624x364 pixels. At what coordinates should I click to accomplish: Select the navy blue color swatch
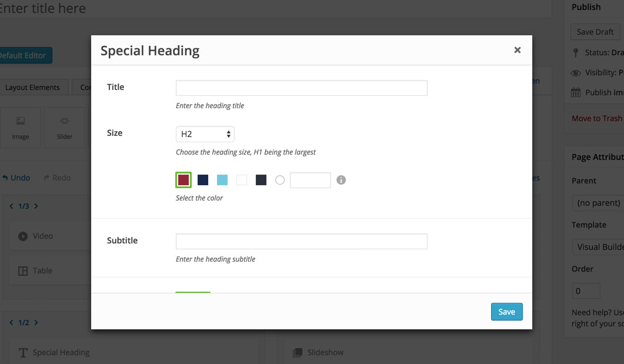pos(202,180)
